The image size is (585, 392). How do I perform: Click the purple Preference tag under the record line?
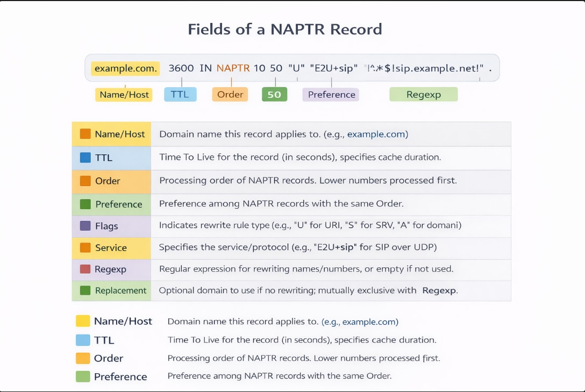click(x=331, y=95)
